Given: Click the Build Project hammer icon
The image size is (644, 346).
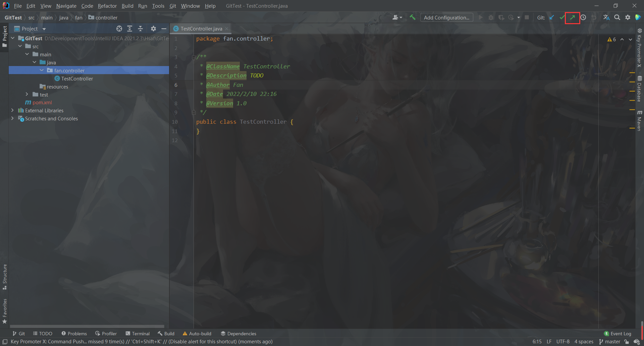Looking at the screenshot, I should point(413,17).
